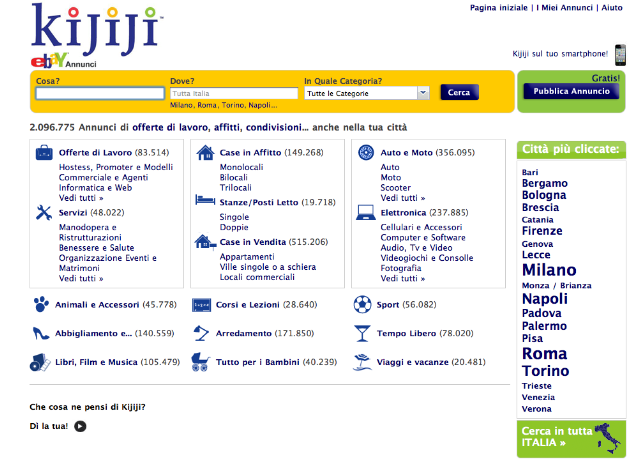
Task: Open Aiuto in the top navigation
Action: pos(612,8)
